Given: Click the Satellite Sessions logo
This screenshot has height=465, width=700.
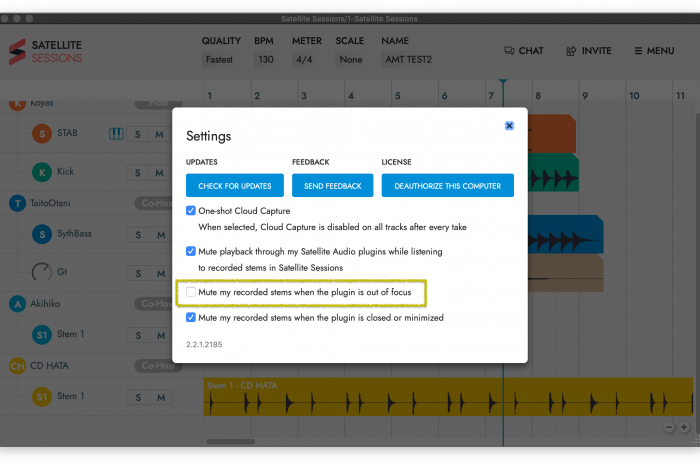Looking at the screenshot, I should coord(46,52).
